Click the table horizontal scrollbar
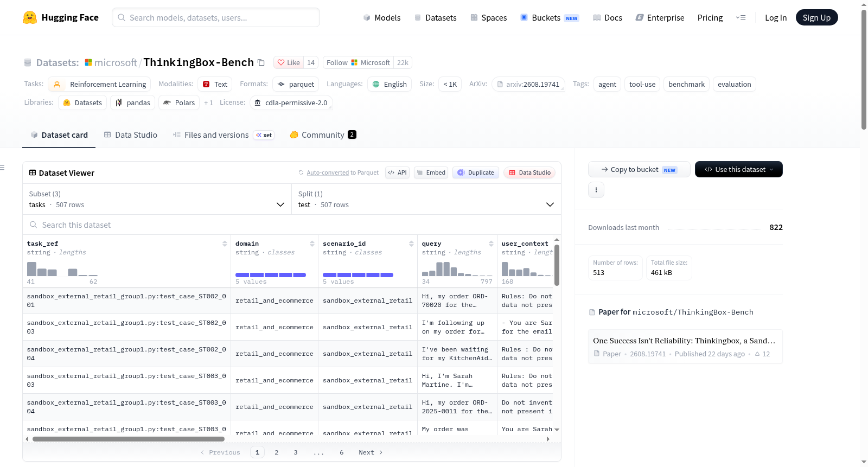868x467 pixels. point(129,439)
